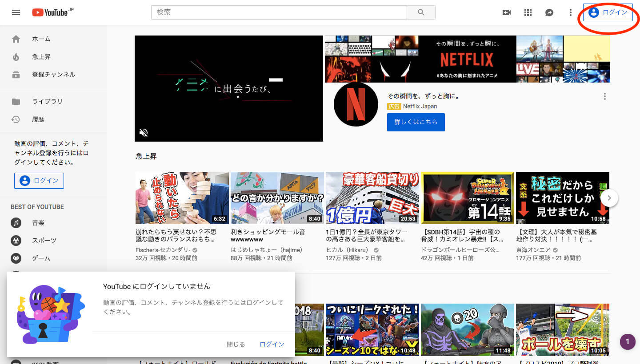Open the channel Fischer's-セカンダリ-
Image resolution: width=640 pixels, height=364 pixels.
pyautogui.click(x=163, y=250)
